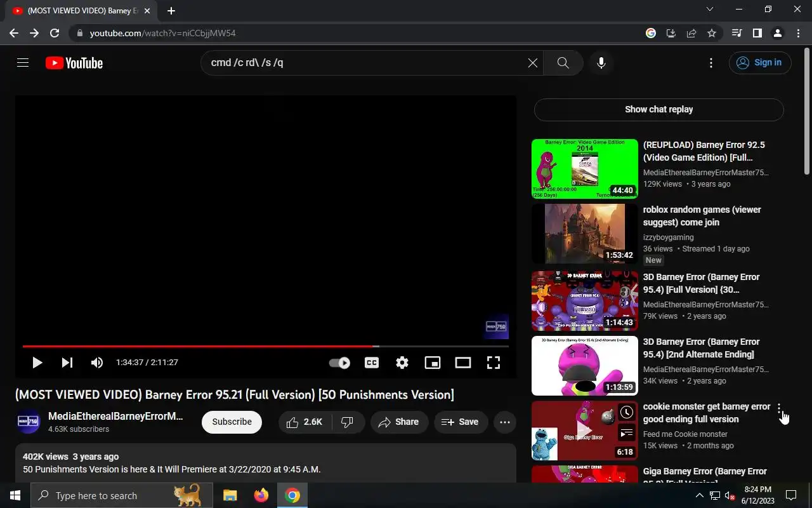This screenshot has height=508, width=812.
Task: Switch to theater mode
Action: [x=463, y=363]
